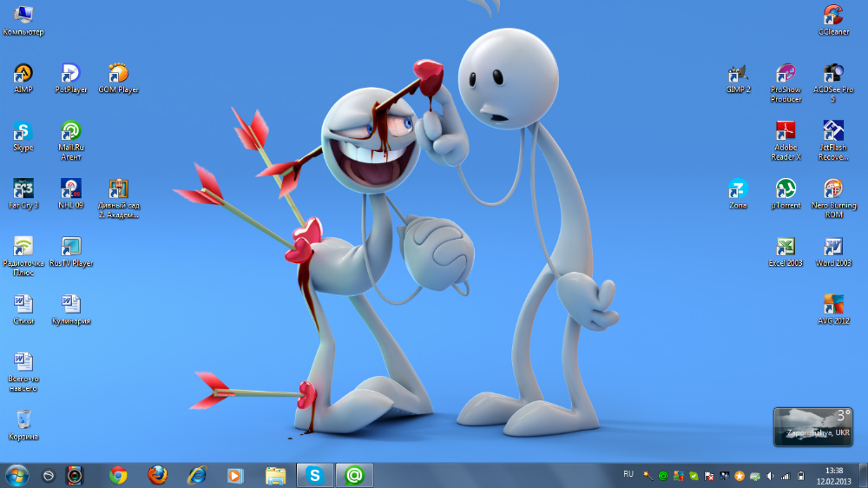
Task: Select the Кулинария Word document
Action: point(71,310)
